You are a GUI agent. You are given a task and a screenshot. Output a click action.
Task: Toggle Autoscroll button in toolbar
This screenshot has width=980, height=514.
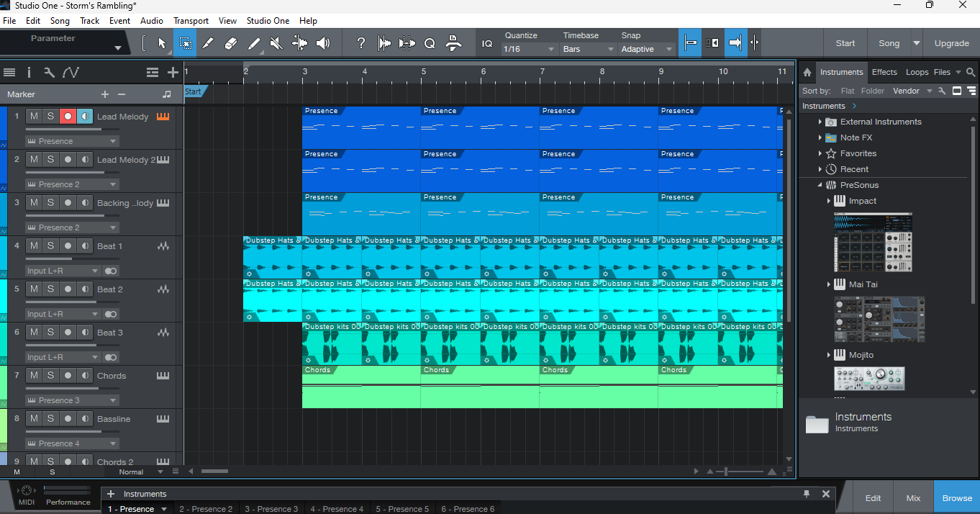(x=735, y=43)
